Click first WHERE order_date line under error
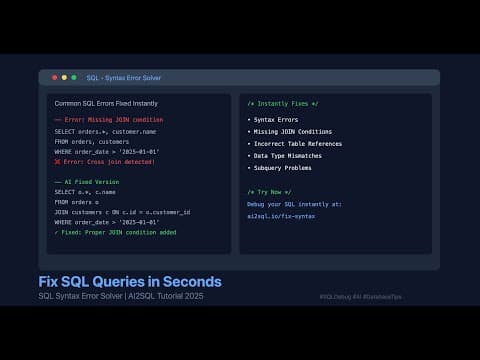480x360 pixels. 107,152
